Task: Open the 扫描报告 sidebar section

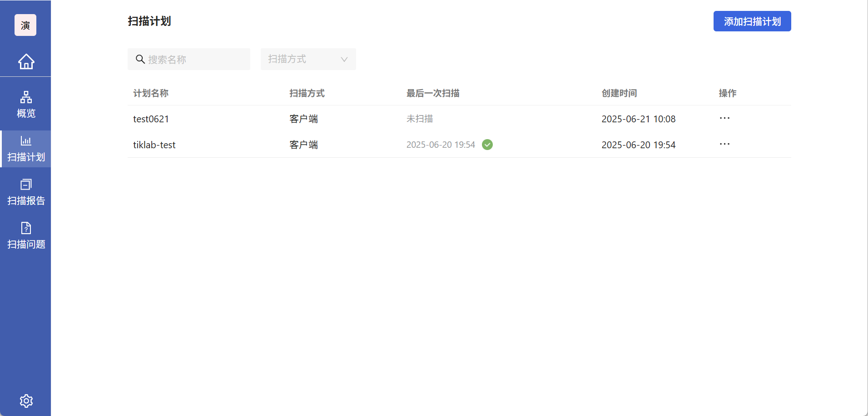Action: pos(26,192)
